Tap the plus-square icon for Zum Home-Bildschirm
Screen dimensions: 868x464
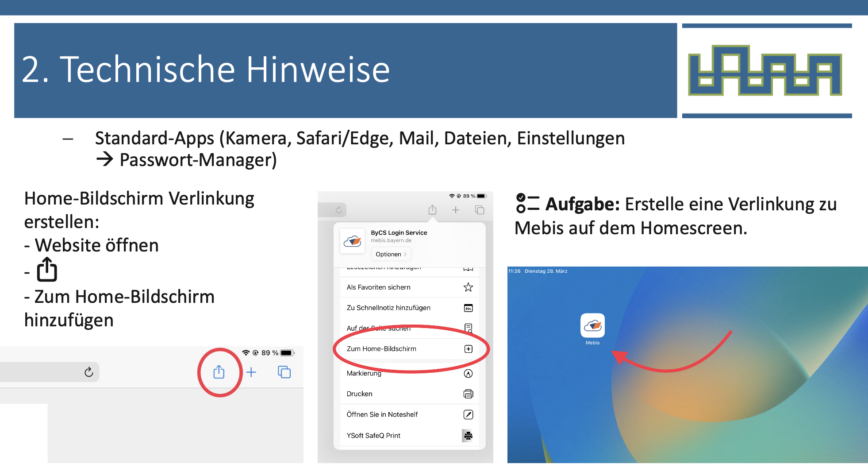[x=469, y=349]
